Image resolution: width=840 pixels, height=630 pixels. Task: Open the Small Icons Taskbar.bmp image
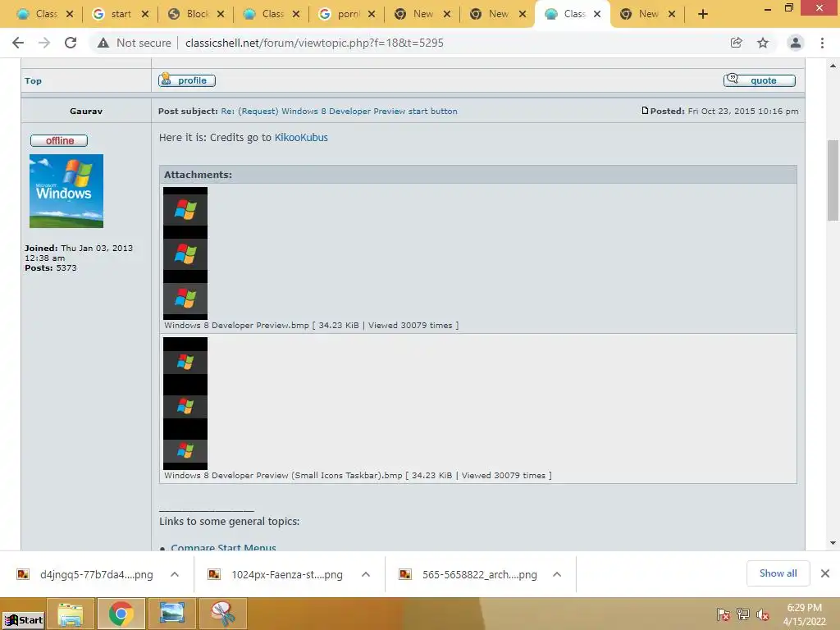coord(185,404)
